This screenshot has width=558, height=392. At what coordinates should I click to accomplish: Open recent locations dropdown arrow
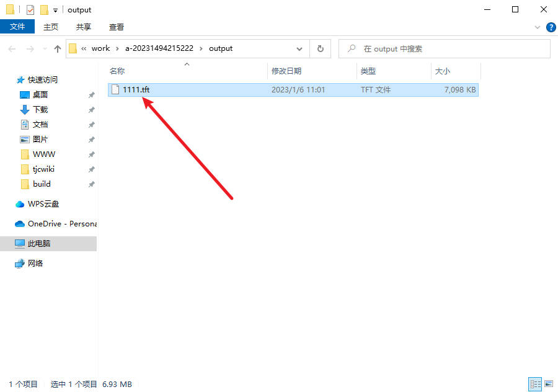44,48
